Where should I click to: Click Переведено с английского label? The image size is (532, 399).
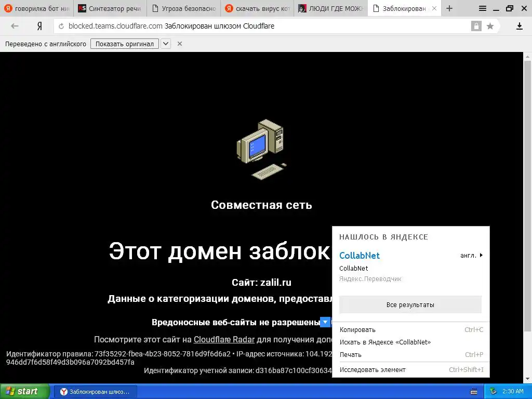[46, 44]
